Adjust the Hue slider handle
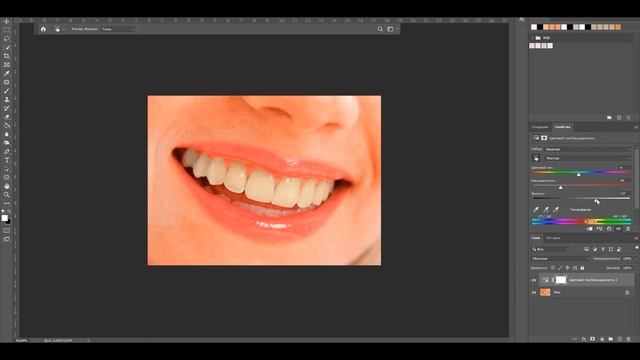The height and width of the screenshot is (360, 640). (x=579, y=174)
